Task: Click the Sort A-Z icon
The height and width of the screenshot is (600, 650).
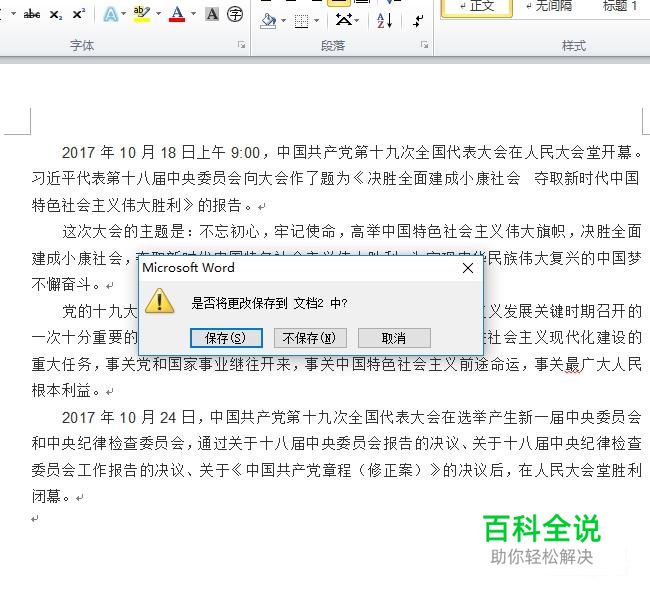Action: tap(385, 20)
